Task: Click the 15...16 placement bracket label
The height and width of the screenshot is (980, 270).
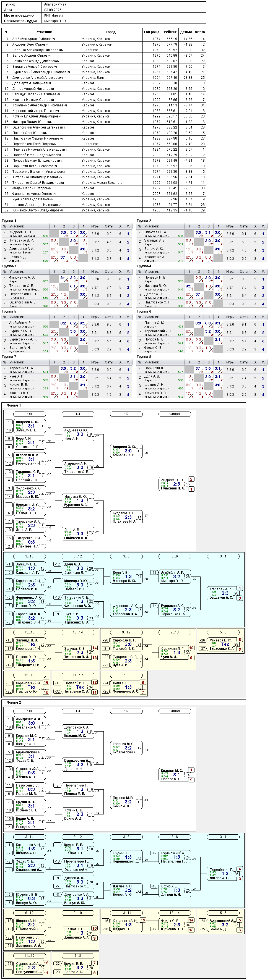Action: [29, 675]
